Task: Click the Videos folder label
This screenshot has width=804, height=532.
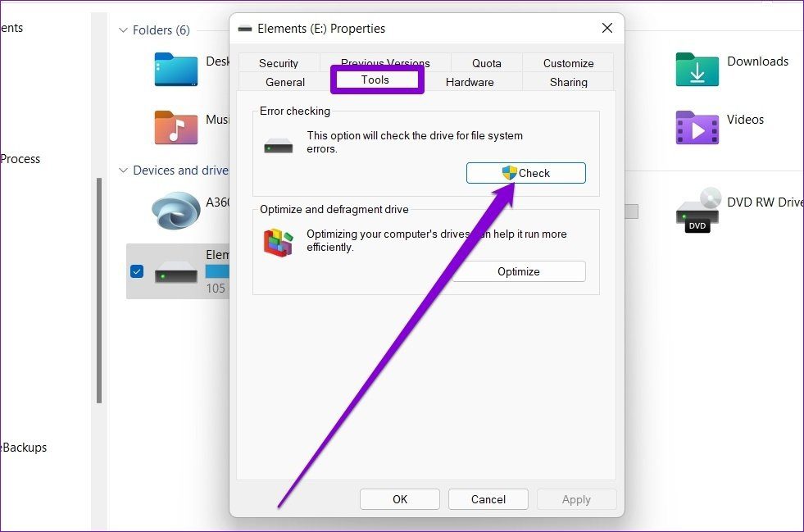Action: pos(745,120)
